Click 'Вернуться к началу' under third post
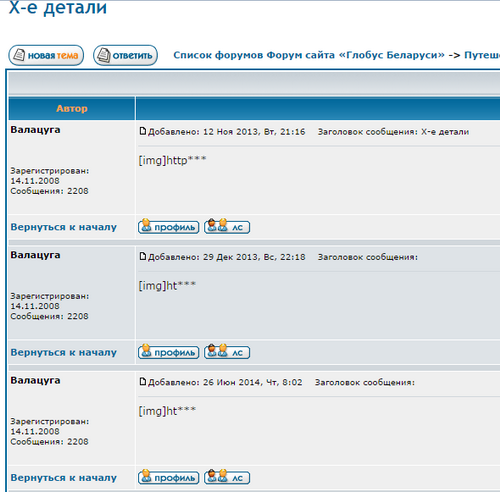Viewport: 500px width, 492px height. click(x=64, y=478)
